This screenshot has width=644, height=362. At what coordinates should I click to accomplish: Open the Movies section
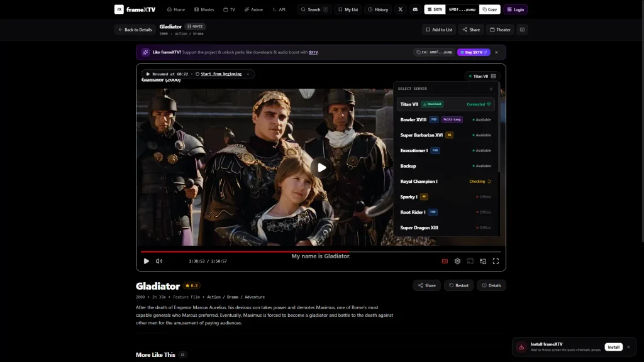click(x=204, y=9)
